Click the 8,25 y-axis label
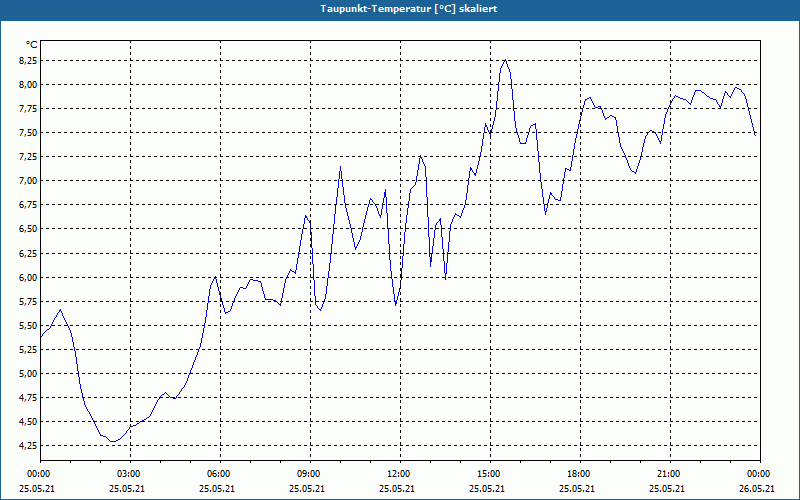Viewport: 800px width, 500px height. pos(28,61)
